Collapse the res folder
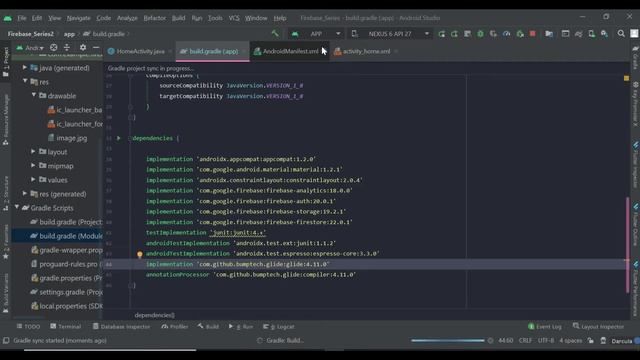 [25, 81]
